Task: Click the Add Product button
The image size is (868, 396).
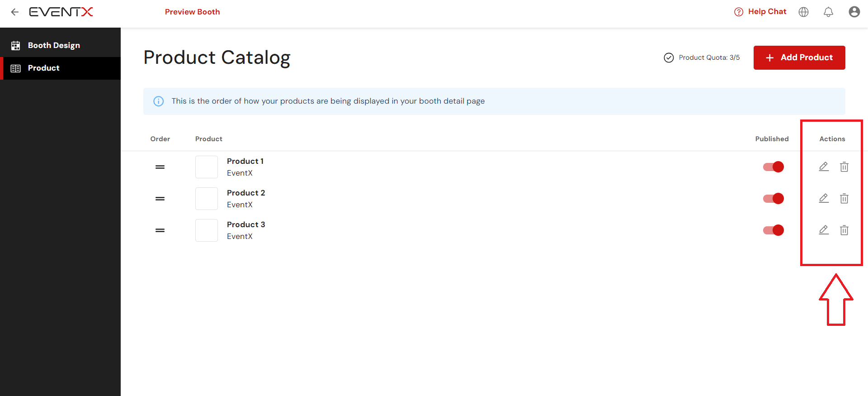Action: 799,57
